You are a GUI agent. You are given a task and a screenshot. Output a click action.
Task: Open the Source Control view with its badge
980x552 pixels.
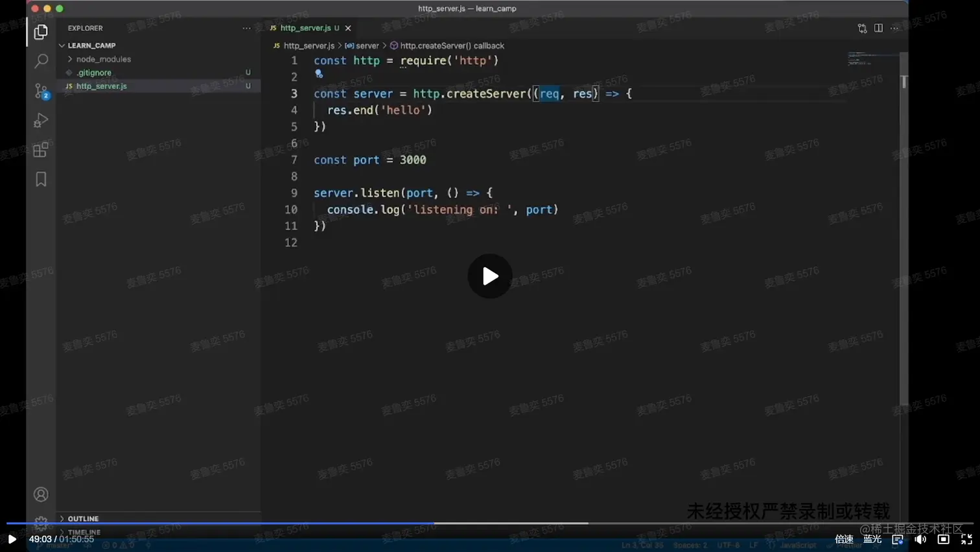pos(41,91)
